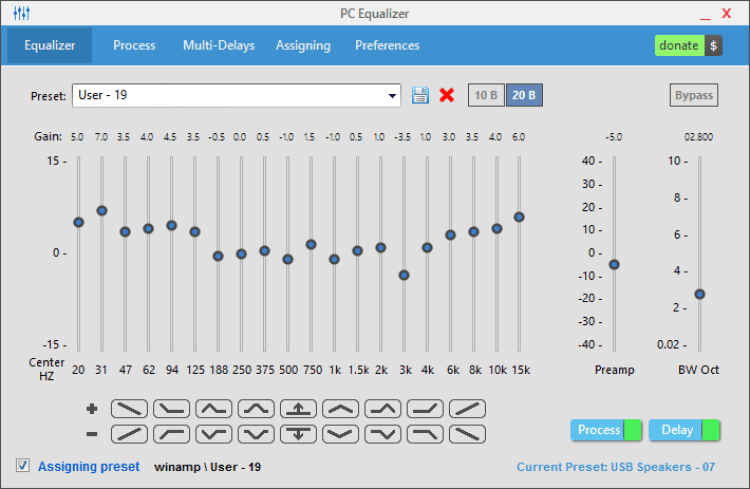
Task: Switch to 10 B band mode
Action: 486,95
